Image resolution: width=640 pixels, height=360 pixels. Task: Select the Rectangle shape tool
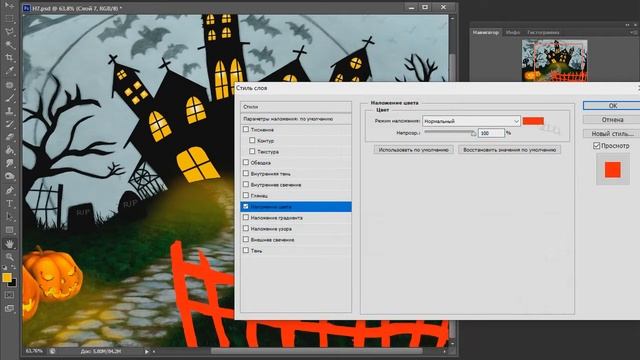pyautogui.click(x=9, y=229)
